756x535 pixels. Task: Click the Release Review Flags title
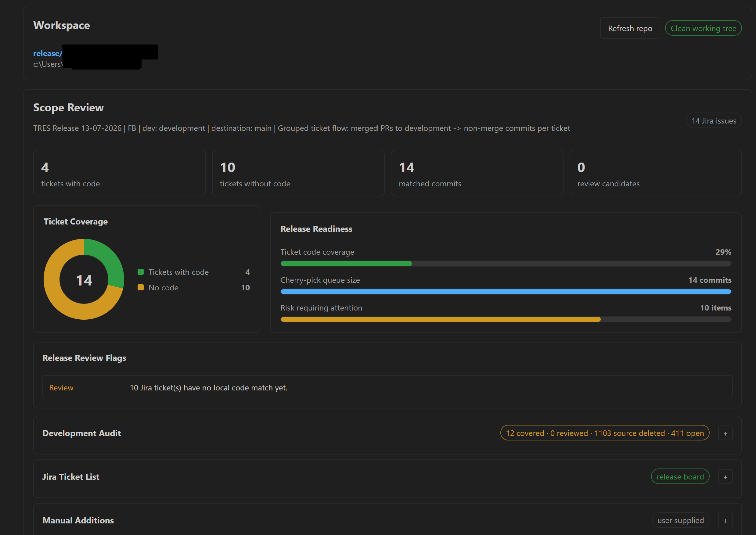(84, 358)
